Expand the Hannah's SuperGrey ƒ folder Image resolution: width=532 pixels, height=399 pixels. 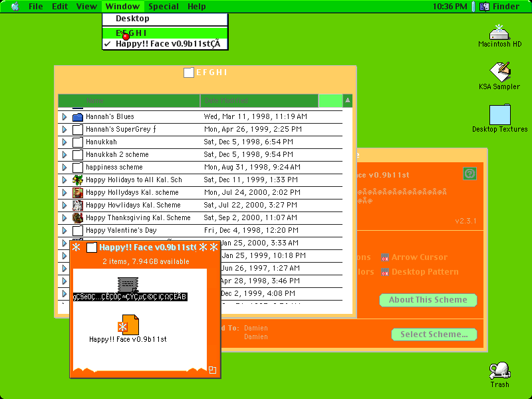click(x=65, y=130)
